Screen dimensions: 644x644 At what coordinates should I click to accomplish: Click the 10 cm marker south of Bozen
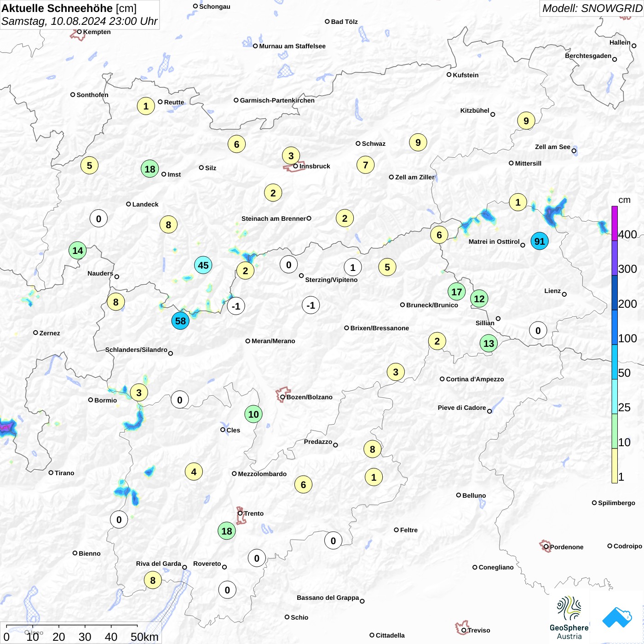pos(253,414)
